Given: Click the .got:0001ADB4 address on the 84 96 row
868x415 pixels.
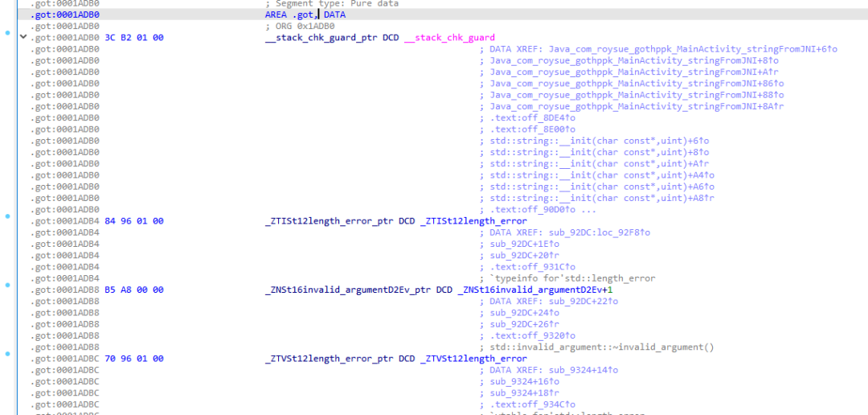Looking at the screenshot, I should [65, 221].
